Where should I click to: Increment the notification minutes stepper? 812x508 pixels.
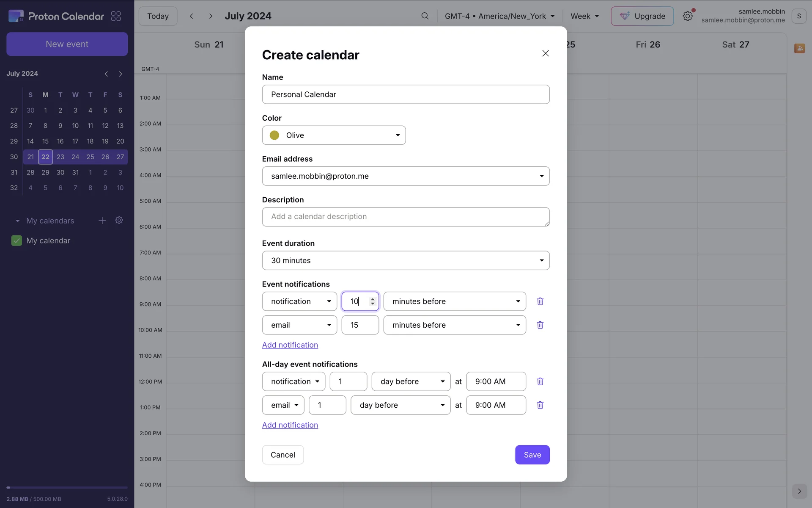click(373, 299)
